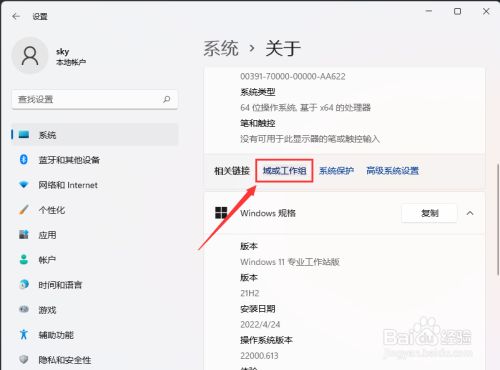Viewport: 500px width, 370px height.
Task: Open the 帐户 settings page
Action: click(x=95, y=260)
